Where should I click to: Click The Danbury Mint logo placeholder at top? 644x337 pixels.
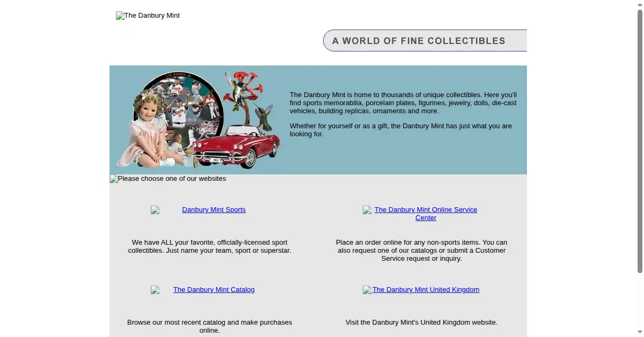click(x=148, y=16)
